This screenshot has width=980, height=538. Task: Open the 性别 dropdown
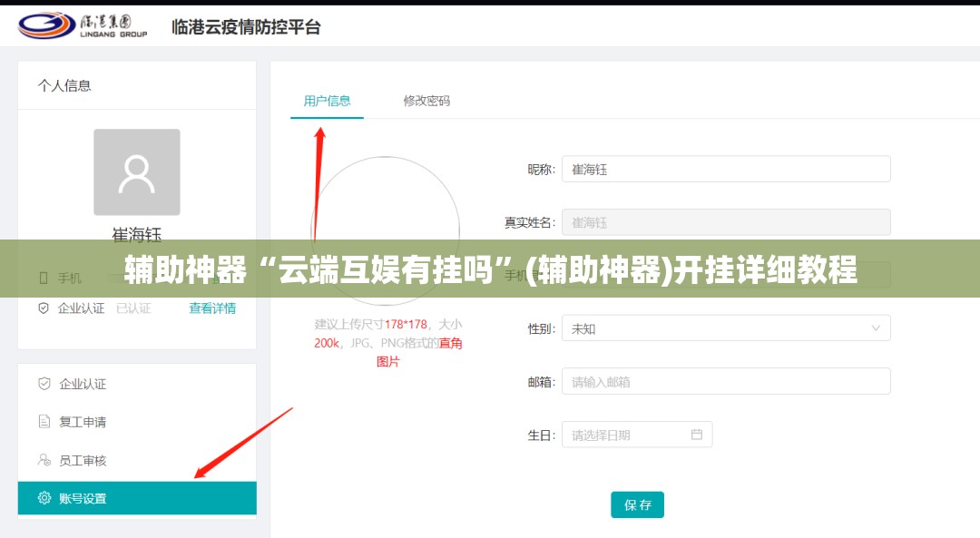[x=726, y=328]
